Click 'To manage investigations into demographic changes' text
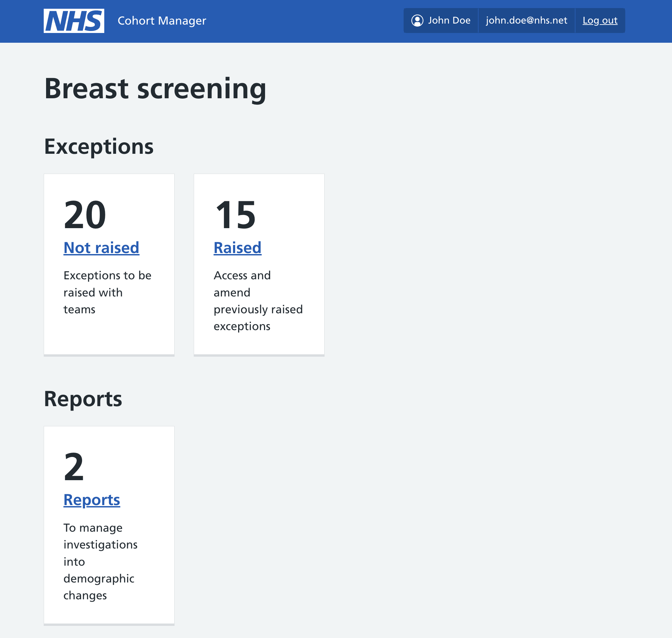The image size is (672, 638). coord(100,562)
